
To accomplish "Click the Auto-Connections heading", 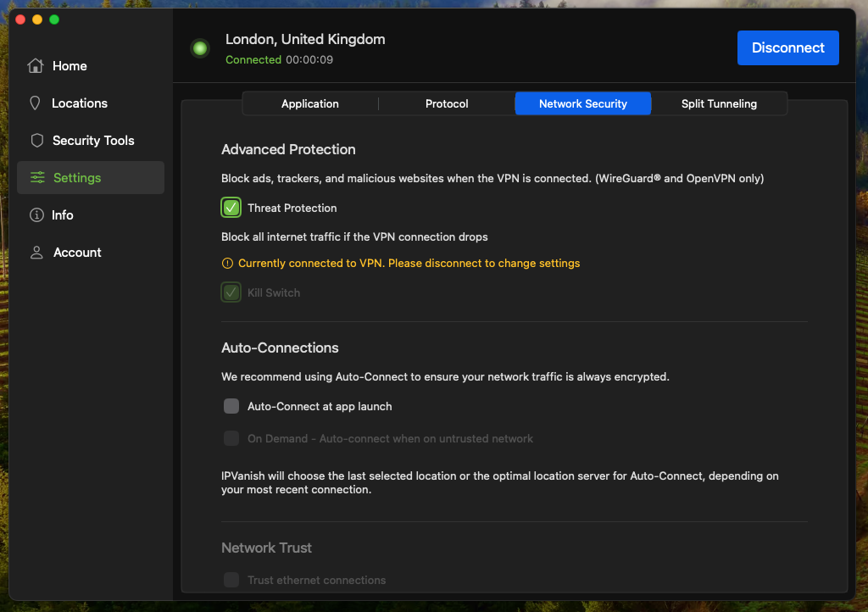I will (x=280, y=348).
